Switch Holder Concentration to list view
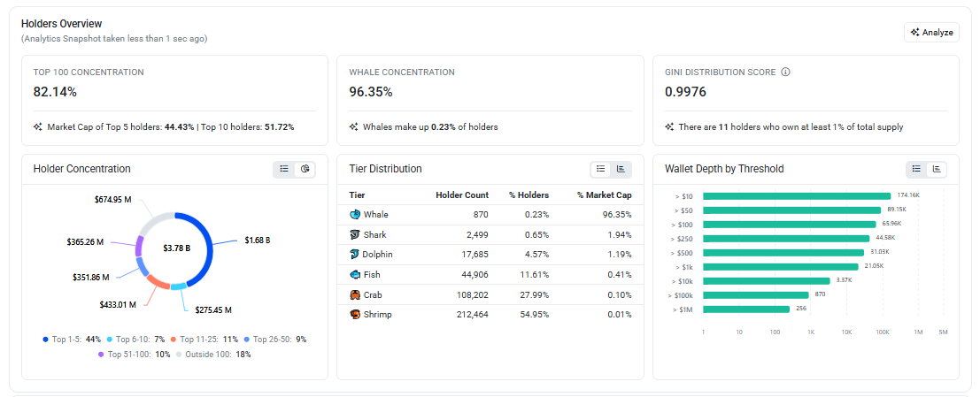 (284, 169)
